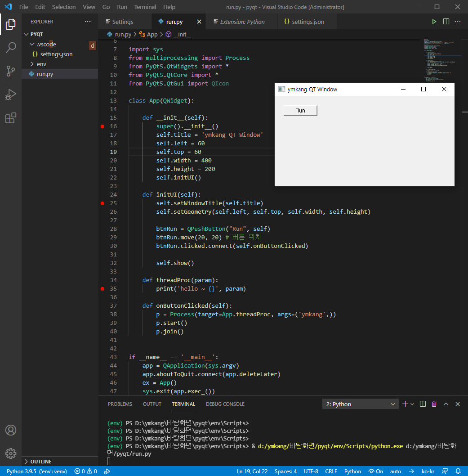Switch to settings.json editor tab
Screen dimensions: 468x476
click(307, 22)
